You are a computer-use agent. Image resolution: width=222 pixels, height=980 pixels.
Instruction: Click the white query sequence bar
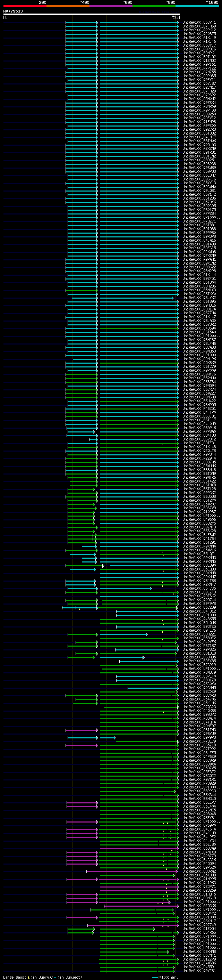point(92,14)
